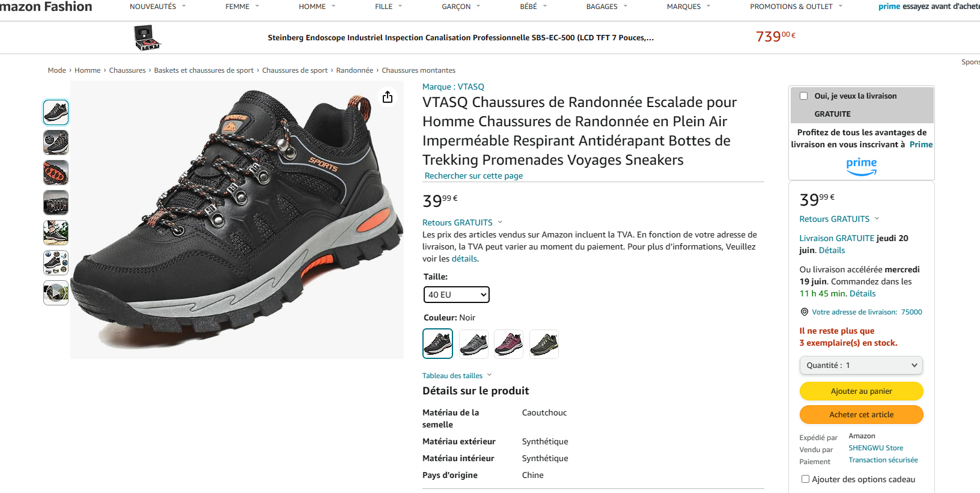Show the shoes worn outdoors thumbnail
Viewport: 980px width, 493px height.
point(56,233)
